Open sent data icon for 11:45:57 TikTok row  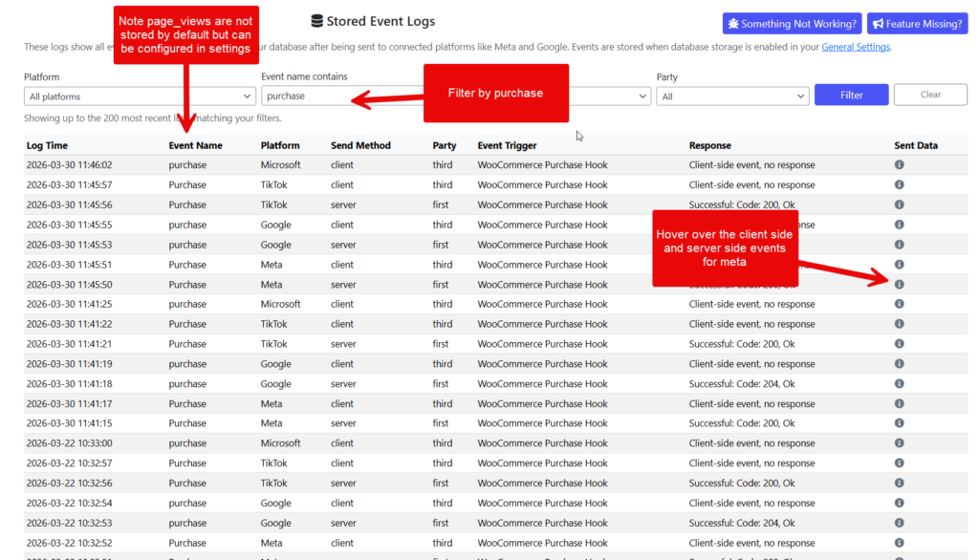(899, 185)
